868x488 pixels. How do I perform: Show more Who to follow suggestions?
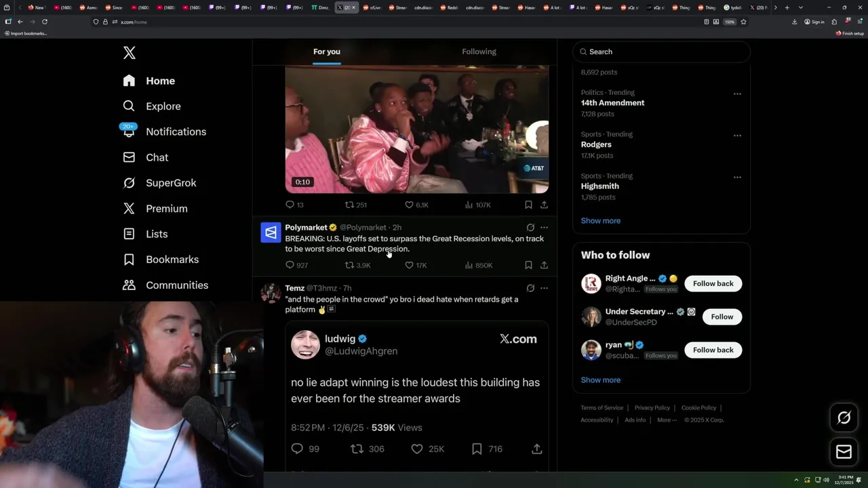click(600, 380)
